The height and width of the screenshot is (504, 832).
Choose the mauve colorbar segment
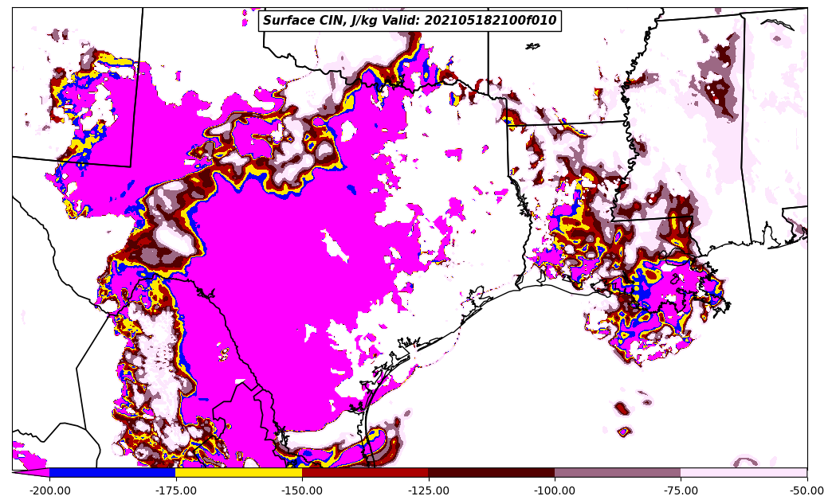(618, 472)
